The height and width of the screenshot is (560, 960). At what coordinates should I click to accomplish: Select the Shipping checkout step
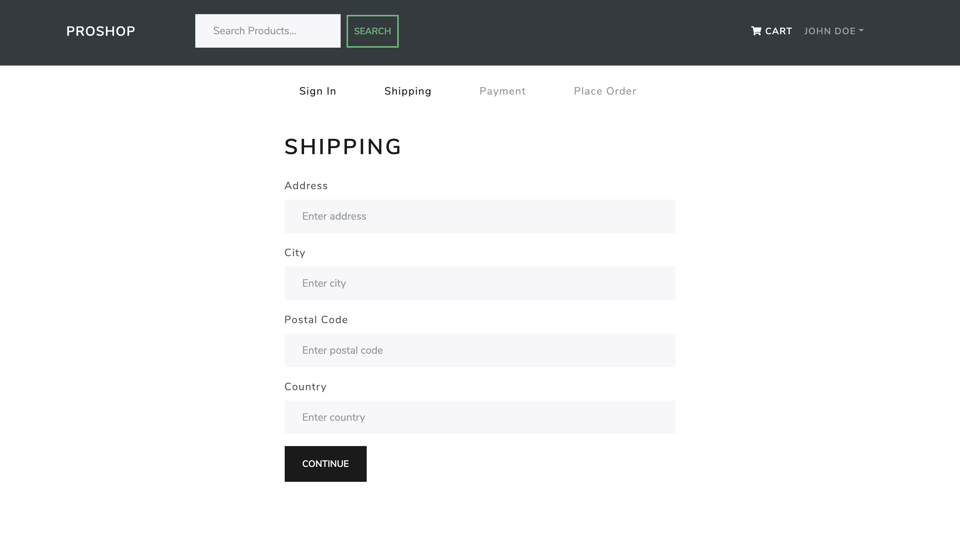coord(408,91)
